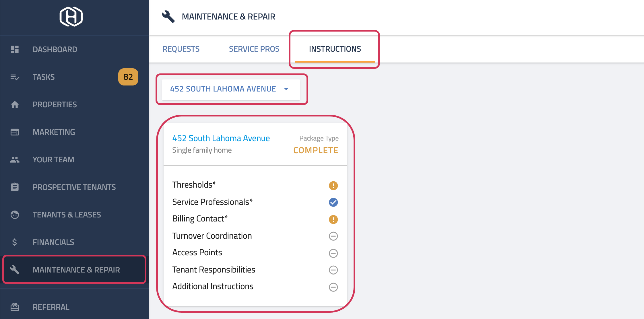Screen dimensions: 644x319
Task: Click the Tasks checklist icon
Action: click(15, 77)
